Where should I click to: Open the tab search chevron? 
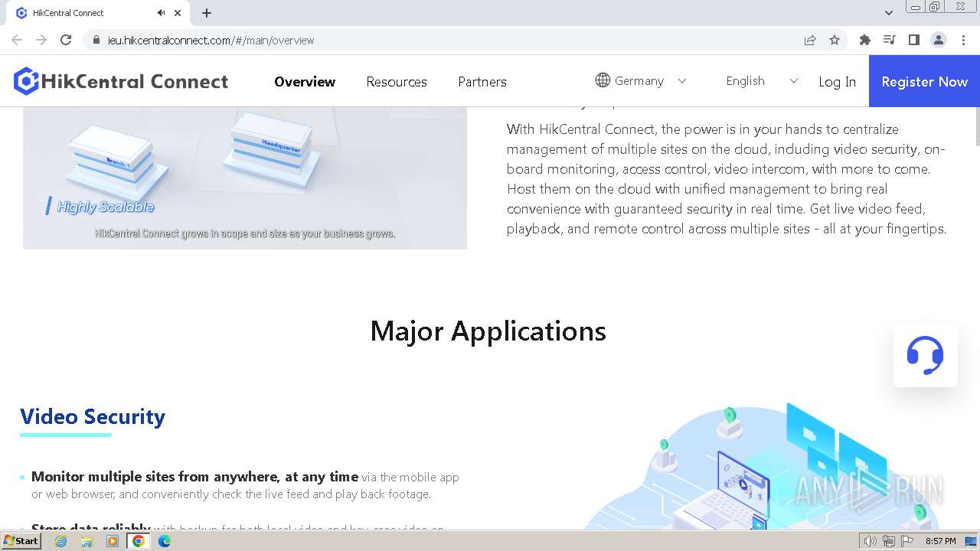coord(889,13)
